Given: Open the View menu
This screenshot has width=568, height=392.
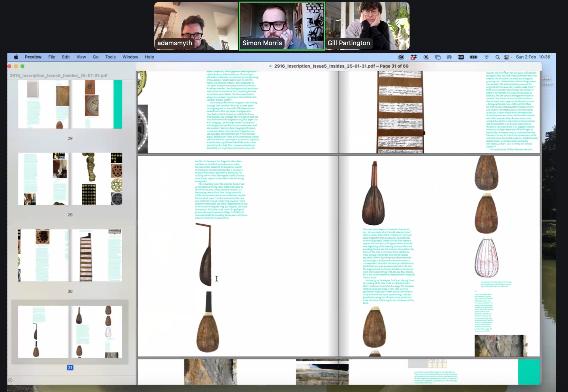Looking at the screenshot, I should (x=81, y=57).
